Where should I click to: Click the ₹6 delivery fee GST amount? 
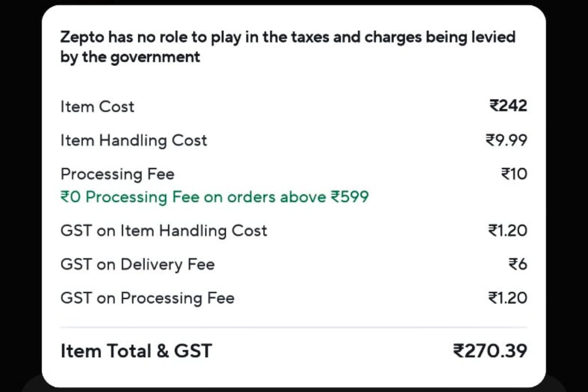pyautogui.click(x=518, y=265)
